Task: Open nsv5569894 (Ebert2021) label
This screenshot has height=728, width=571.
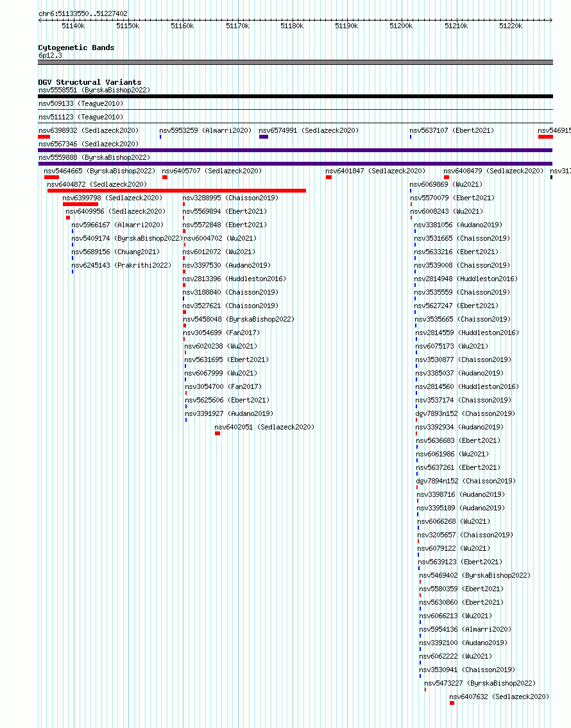Action: tap(225, 211)
